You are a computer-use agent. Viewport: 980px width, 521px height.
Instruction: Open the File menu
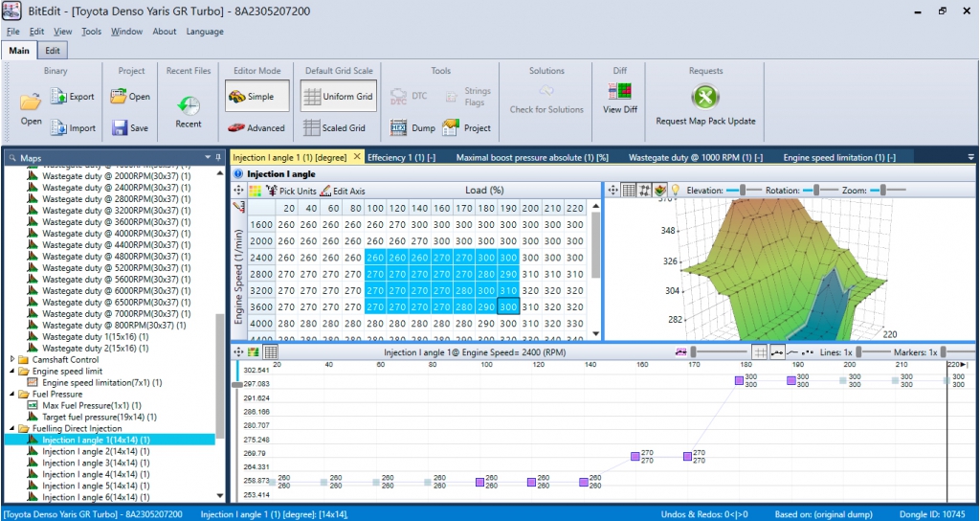[x=13, y=32]
